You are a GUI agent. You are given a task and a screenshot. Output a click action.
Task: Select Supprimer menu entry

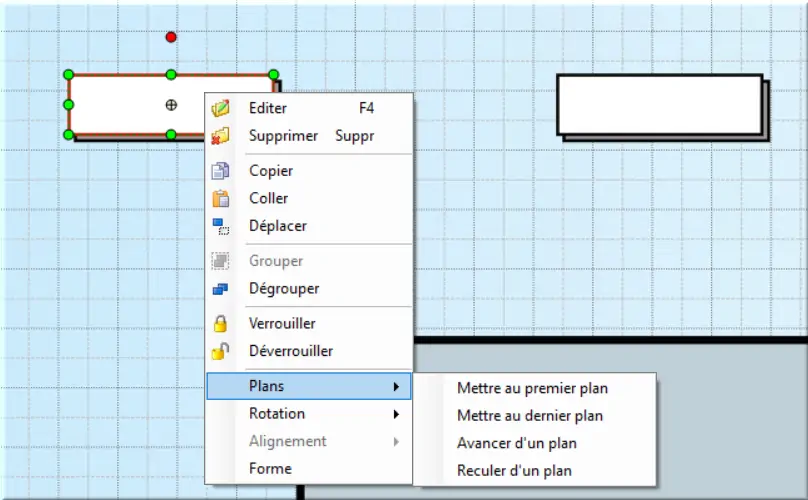[309, 136]
